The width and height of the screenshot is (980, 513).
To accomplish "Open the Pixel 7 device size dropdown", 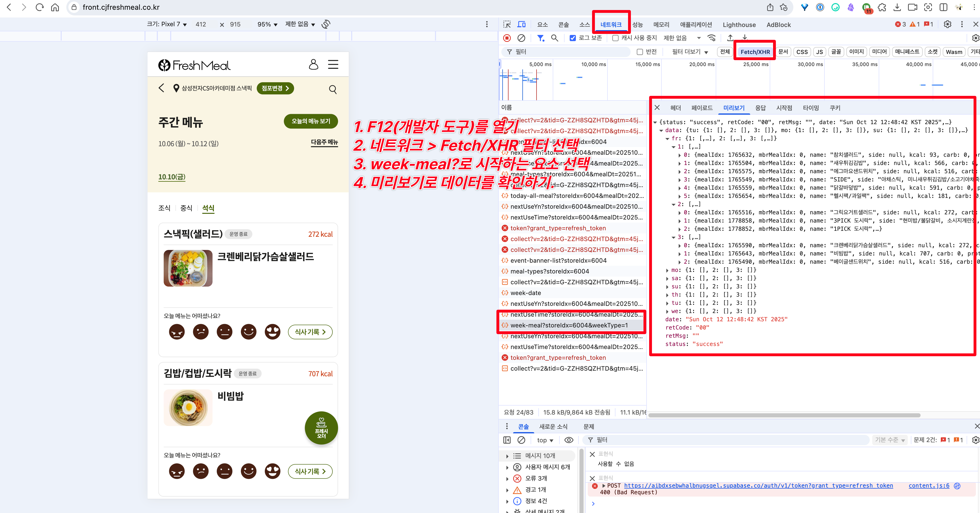I will [x=167, y=24].
